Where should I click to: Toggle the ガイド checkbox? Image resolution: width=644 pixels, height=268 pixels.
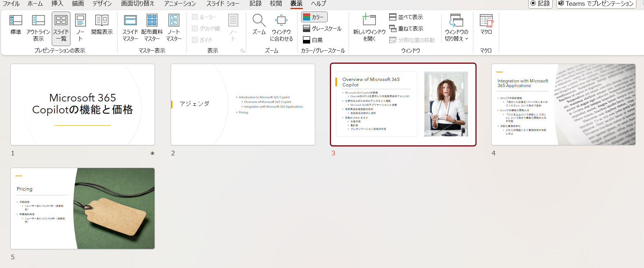click(x=195, y=40)
